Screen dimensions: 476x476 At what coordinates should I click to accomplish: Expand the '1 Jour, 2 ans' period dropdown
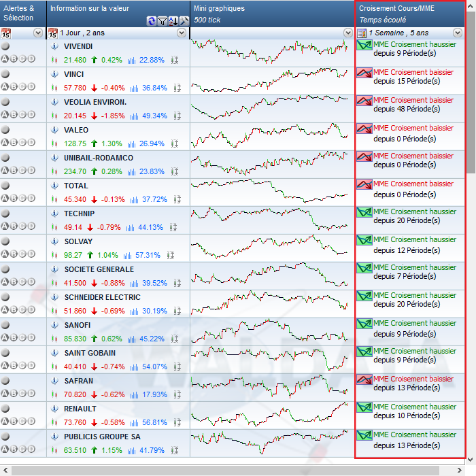click(181, 33)
